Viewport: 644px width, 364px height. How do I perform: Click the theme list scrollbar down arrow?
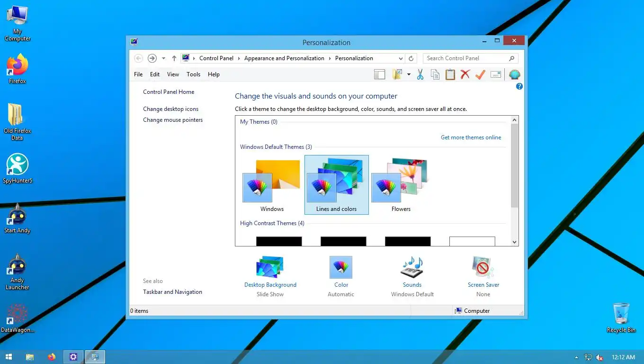[515, 242]
